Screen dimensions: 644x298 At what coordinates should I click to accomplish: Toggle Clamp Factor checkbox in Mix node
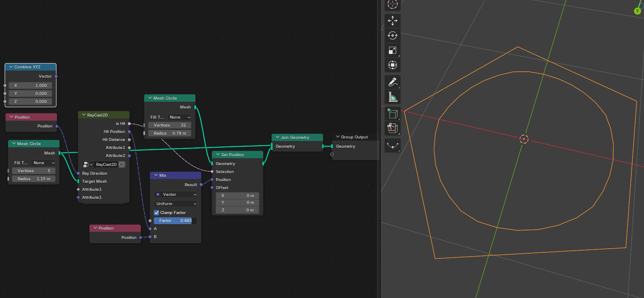(156, 213)
